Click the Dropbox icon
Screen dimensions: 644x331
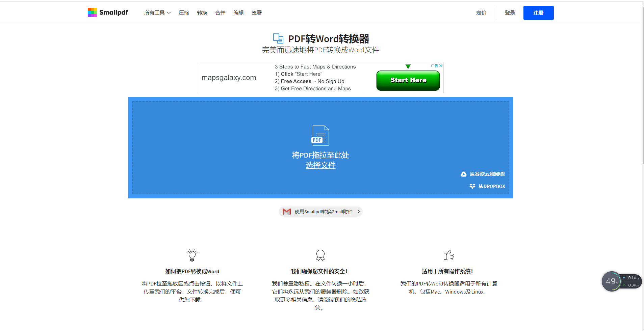pos(472,186)
